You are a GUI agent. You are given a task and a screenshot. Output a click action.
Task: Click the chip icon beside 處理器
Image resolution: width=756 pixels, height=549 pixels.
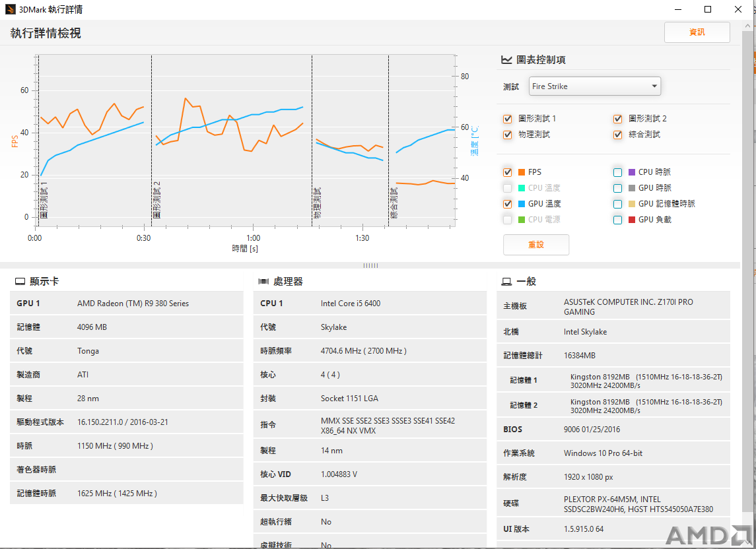[x=263, y=282]
